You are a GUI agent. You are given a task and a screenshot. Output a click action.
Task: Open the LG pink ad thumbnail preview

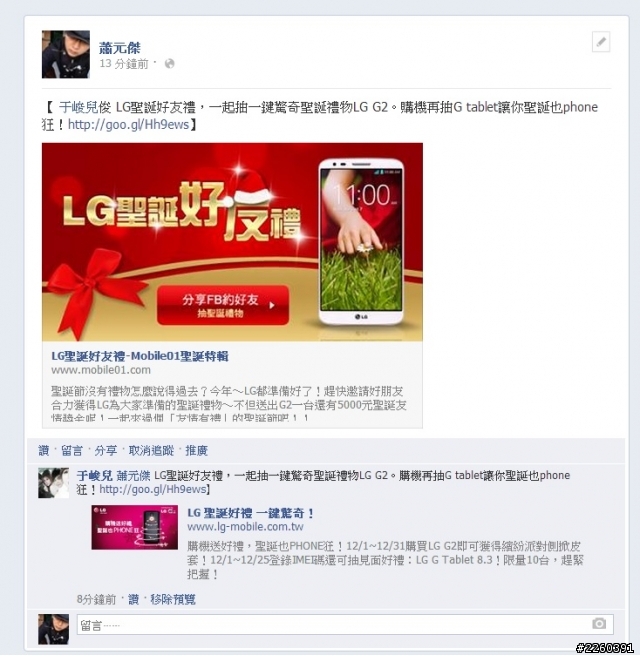click(x=135, y=527)
